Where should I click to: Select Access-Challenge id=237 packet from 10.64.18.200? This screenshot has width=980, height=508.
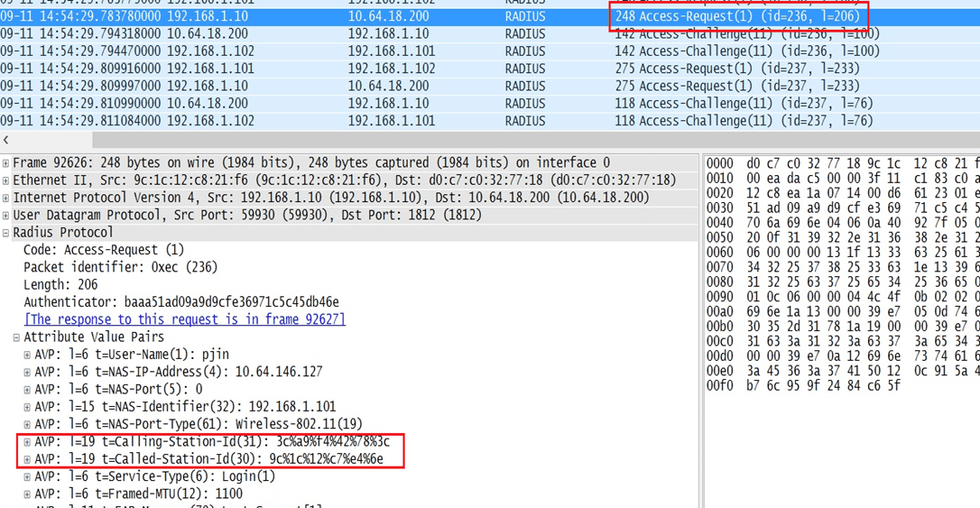490,104
